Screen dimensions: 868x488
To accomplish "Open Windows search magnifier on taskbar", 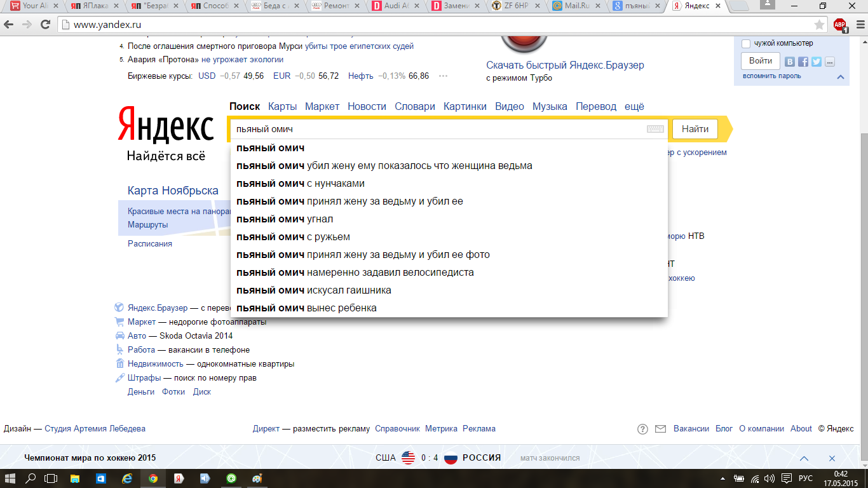I will click(31, 478).
